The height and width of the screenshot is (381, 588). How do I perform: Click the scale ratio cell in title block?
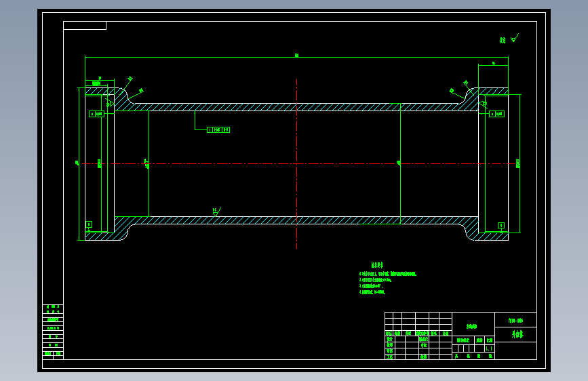(x=490, y=348)
